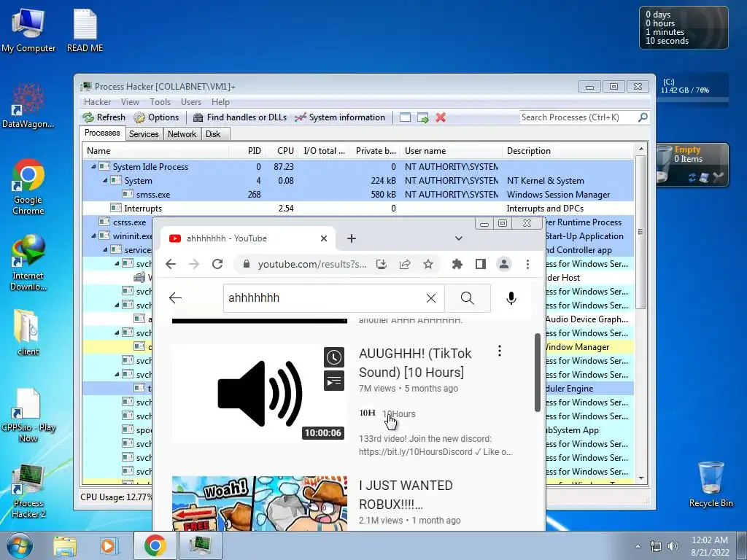747x560 pixels.
Task: Collapse the wininit.exe tree node
Action: [93, 236]
